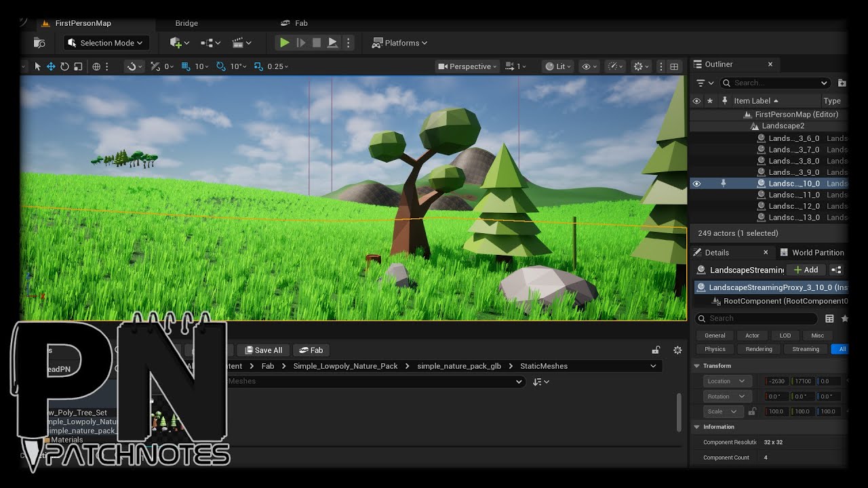The width and height of the screenshot is (868, 488).
Task: Collapse the Transform section
Action: (x=696, y=366)
